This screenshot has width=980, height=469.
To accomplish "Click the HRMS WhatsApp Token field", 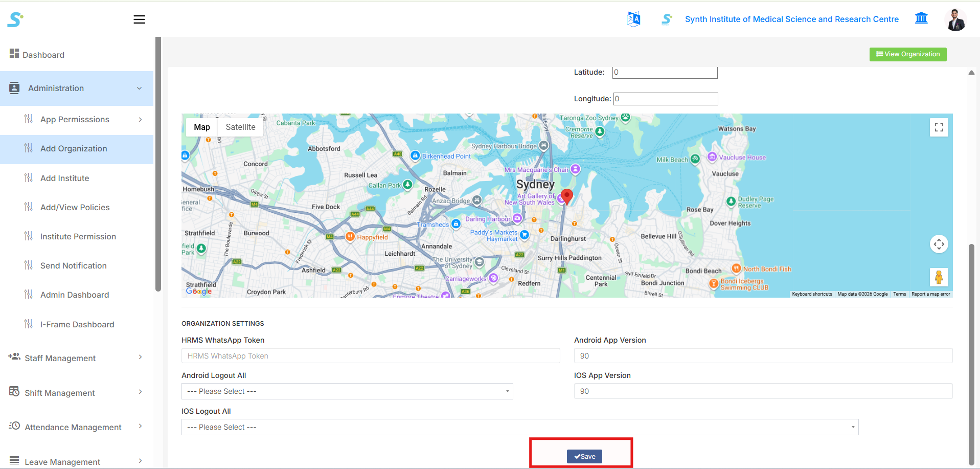I will (x=371, y=356).
